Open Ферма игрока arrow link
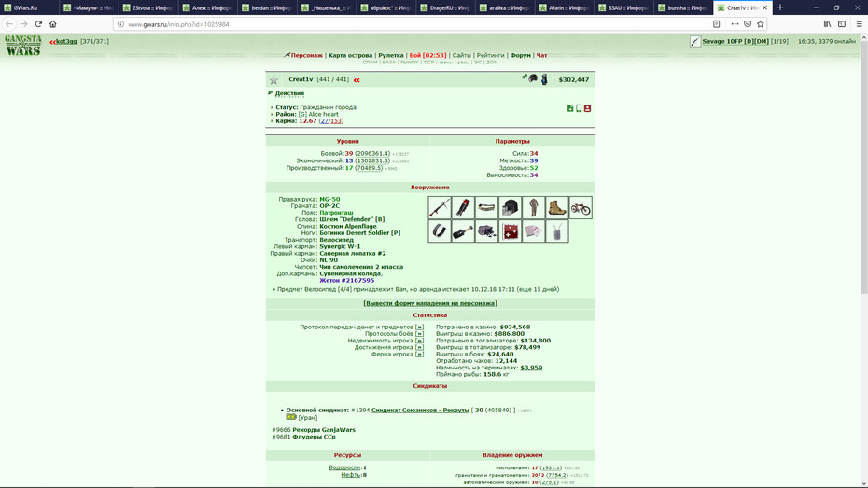The width and height of the screenshot is (868, 488). 419,355
